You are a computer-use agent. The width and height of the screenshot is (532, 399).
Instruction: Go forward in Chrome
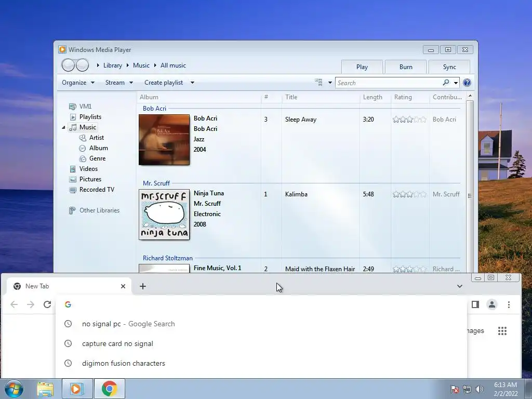tap(31, 304)
